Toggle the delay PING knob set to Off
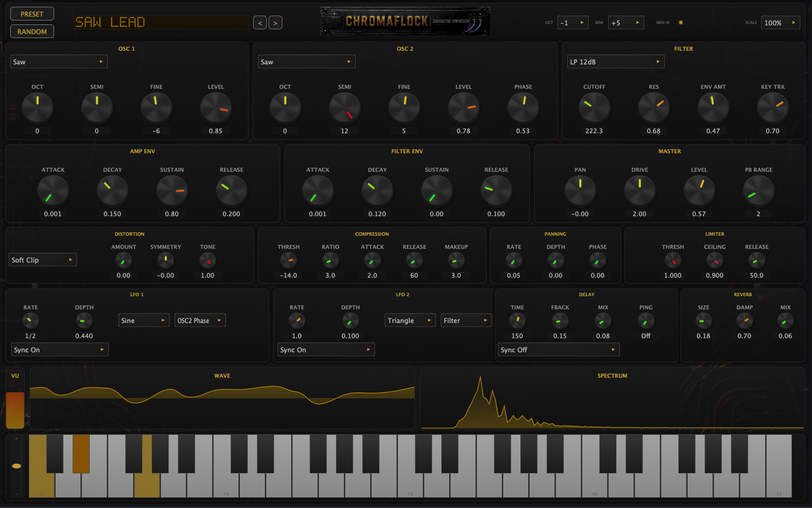Screen dimensions: 812x508 coord(646,321)
